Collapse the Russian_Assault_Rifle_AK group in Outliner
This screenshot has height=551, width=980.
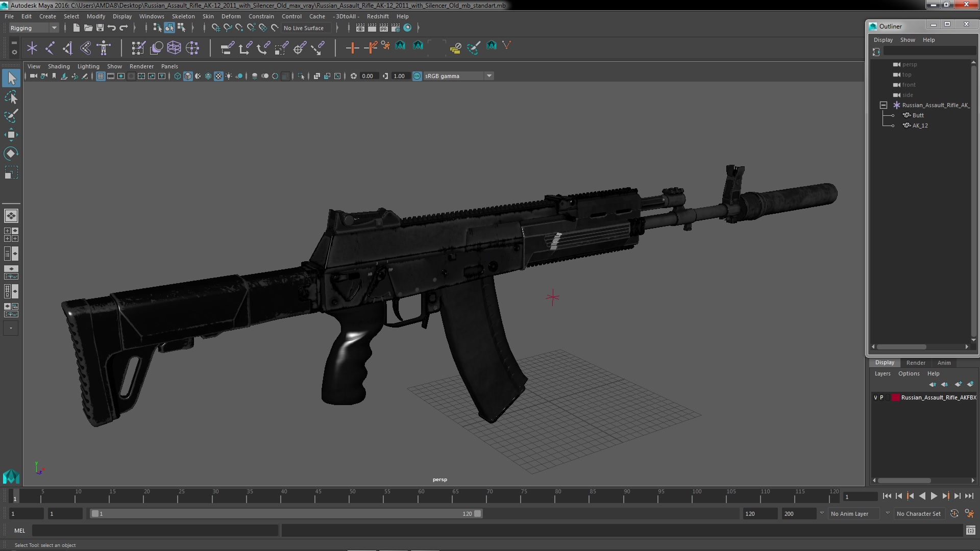[884, 105]
